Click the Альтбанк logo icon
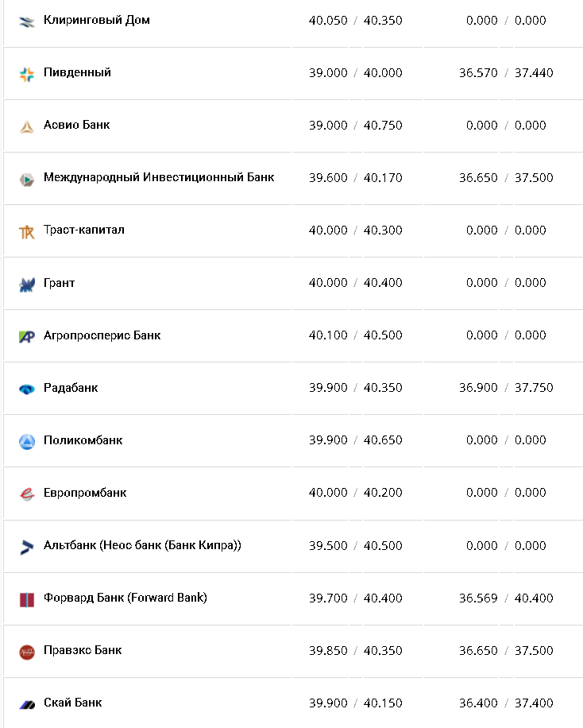583x728 pixels. [27, 547]
